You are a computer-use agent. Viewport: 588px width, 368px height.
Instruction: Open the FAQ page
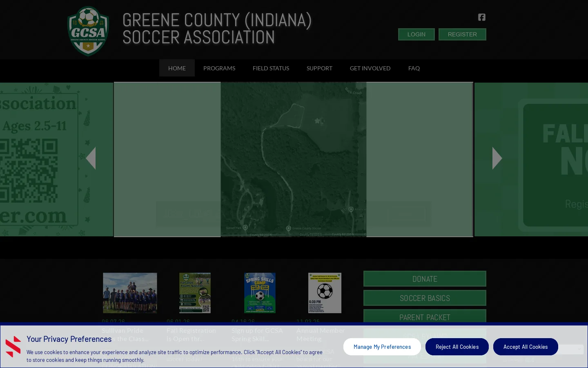point(414,68)
